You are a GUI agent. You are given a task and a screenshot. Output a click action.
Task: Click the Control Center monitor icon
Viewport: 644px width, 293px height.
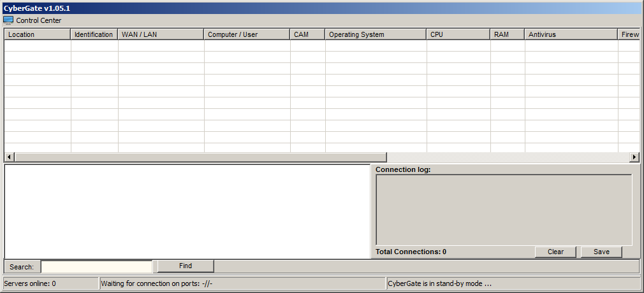pyautogui.click(x=8, y=20)
